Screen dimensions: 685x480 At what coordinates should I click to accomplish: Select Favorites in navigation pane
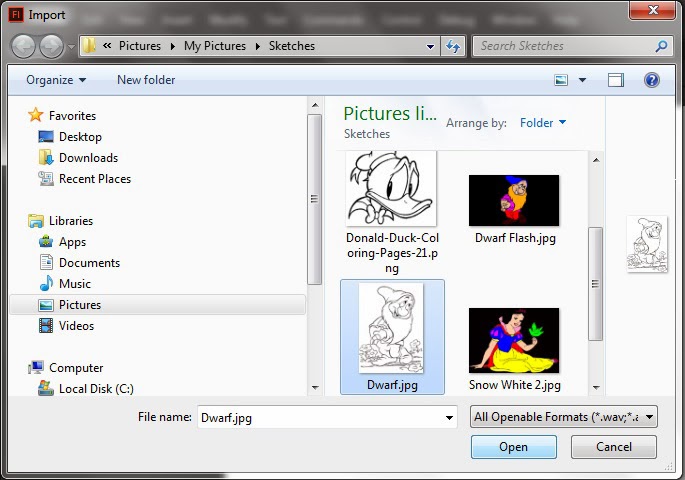point(62,115)
